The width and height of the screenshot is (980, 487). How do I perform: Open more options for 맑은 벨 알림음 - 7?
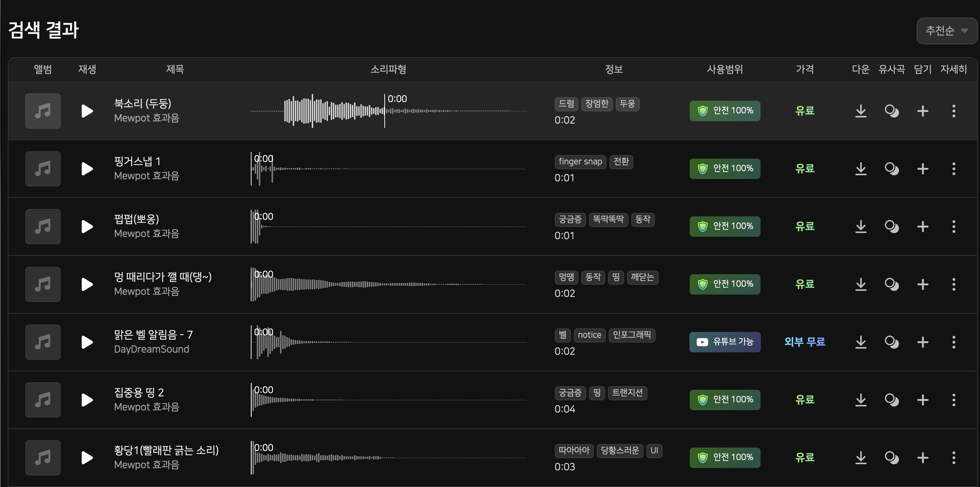(x=953, y=343)
